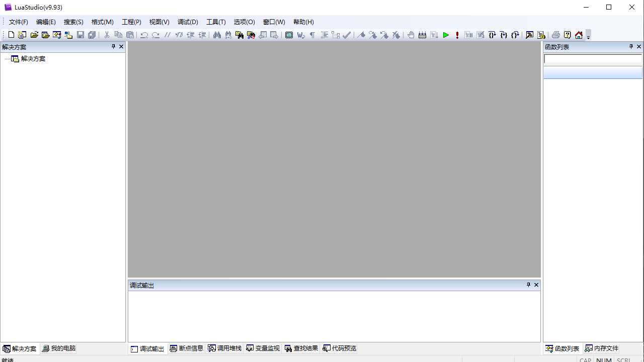This screenshot has width=644, height=362.
Task: Close the 函数列表 panel
Action: click(x=639, y=47)
